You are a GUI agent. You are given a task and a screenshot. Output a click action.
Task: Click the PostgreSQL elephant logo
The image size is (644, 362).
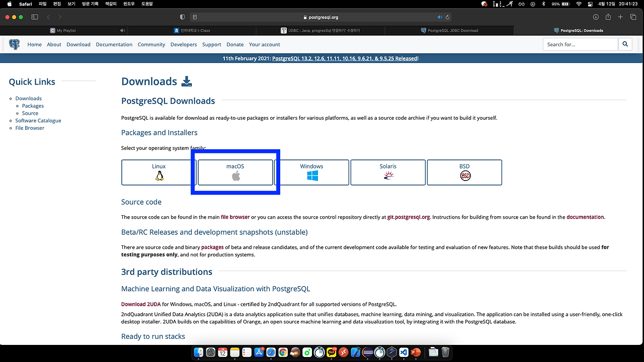[x=15, y=45]
